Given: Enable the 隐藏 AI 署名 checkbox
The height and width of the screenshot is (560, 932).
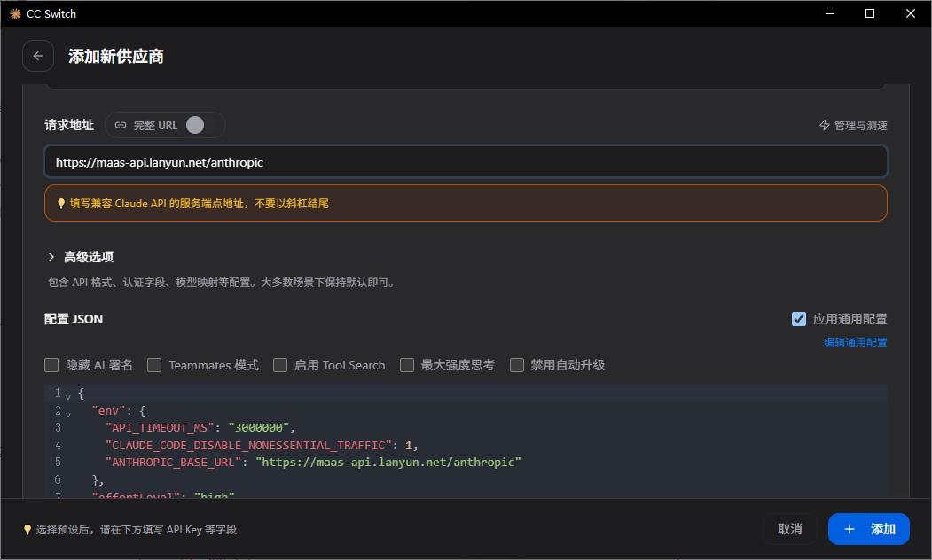Looking at the screenshot, I should 51,365.
